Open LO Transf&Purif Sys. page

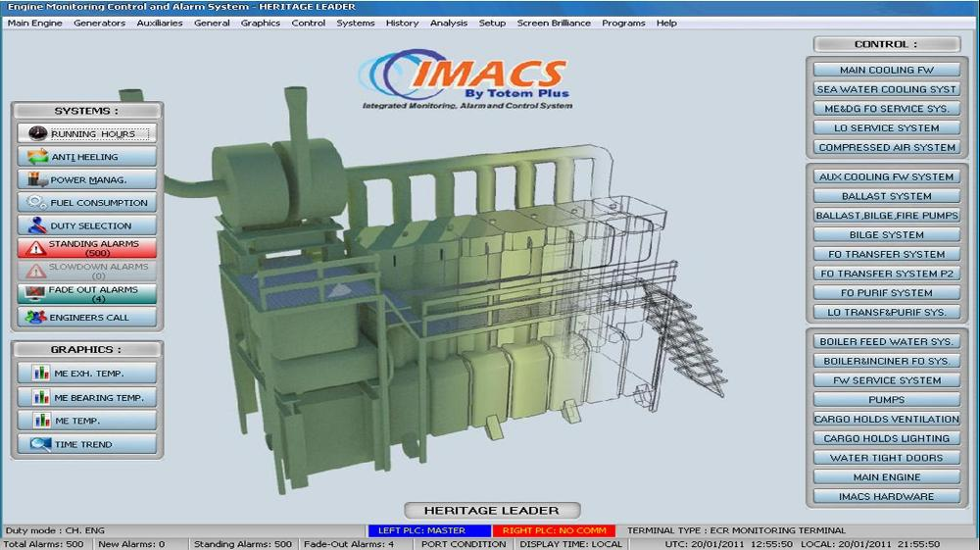(886, 312)
